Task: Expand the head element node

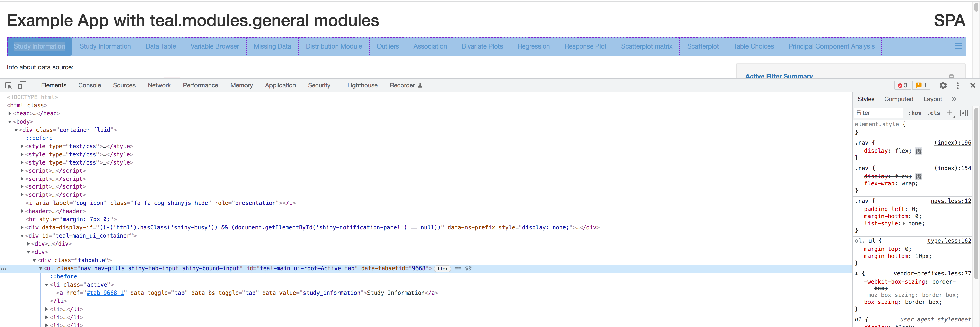Action: pos(9,113)
